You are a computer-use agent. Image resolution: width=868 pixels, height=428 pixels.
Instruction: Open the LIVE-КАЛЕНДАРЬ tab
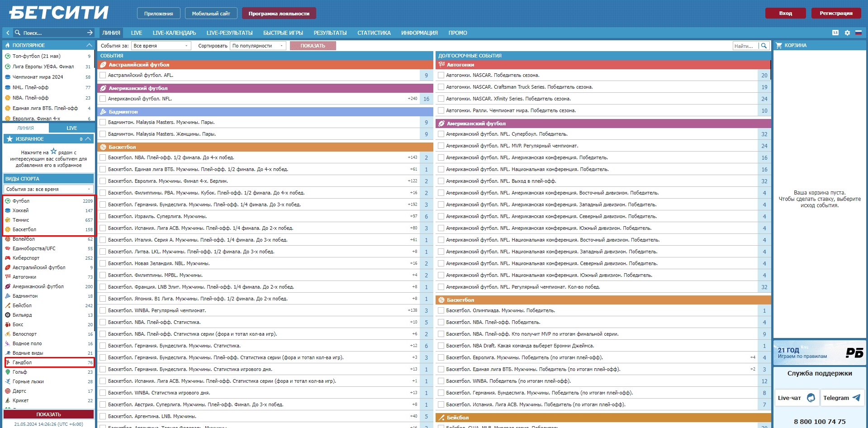point(174,33)
